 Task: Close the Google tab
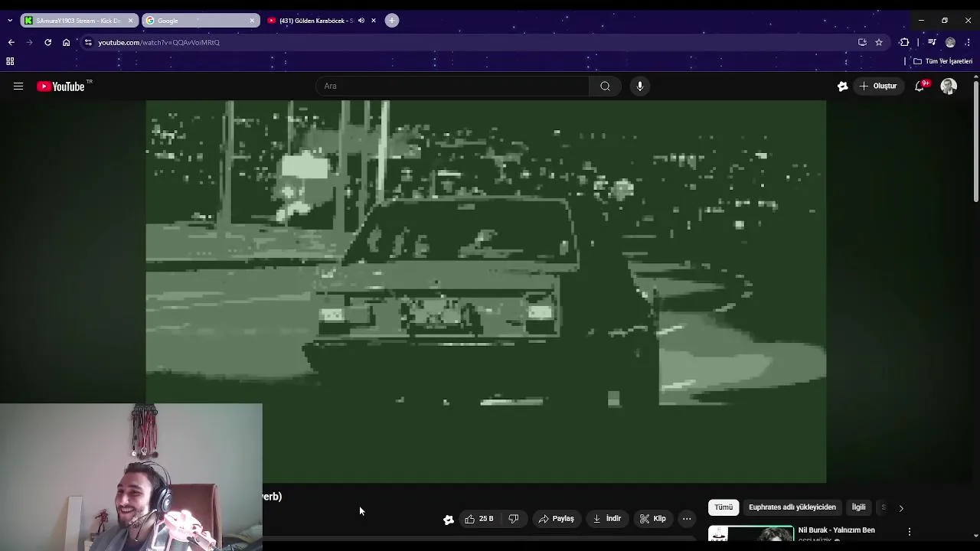[252, 21]
